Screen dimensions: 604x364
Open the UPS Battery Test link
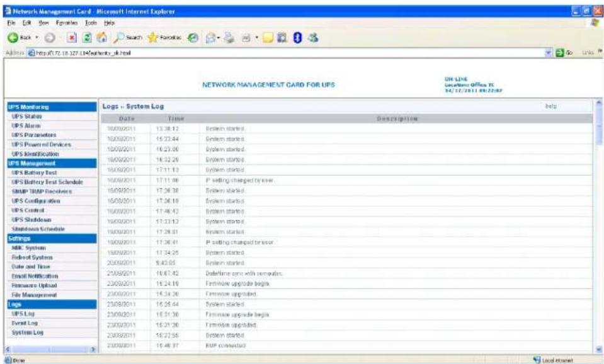click(34, 173)
